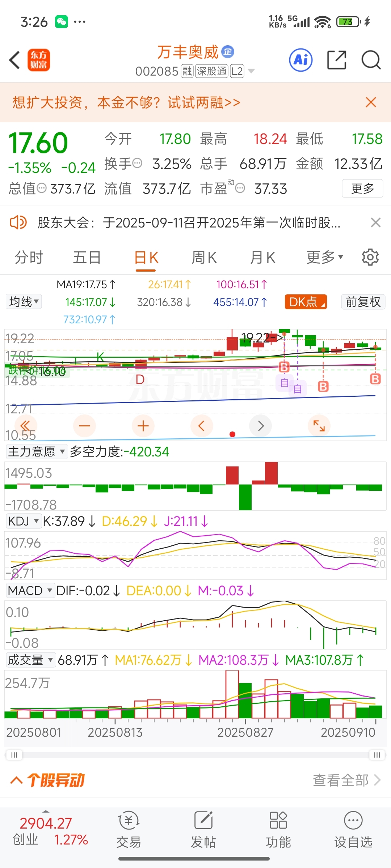This screenshot has height=868, width=391.
Task: Switch to the 分时 tab
Action: [x=29, y=258]
